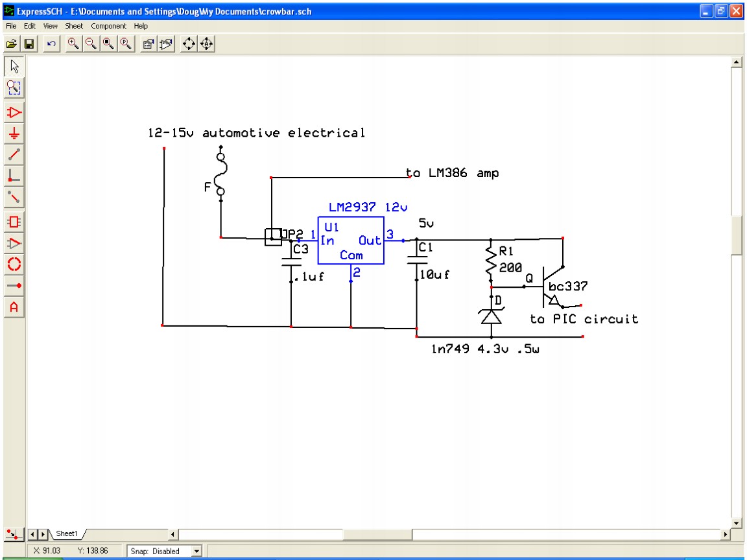The width and height of the screenshot is (747, 560).
Task: Select the red triangle with gray pins tool
Action: [x=14, y=243]
